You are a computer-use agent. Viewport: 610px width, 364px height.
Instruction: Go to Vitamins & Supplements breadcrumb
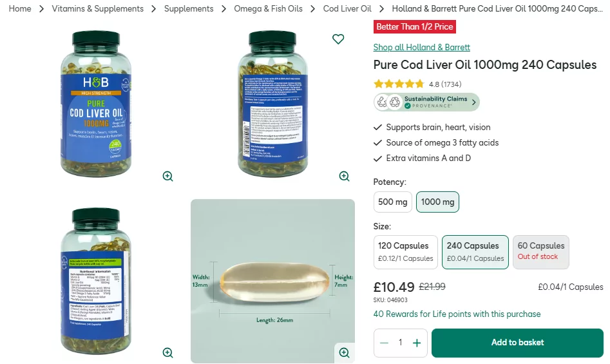98,9
